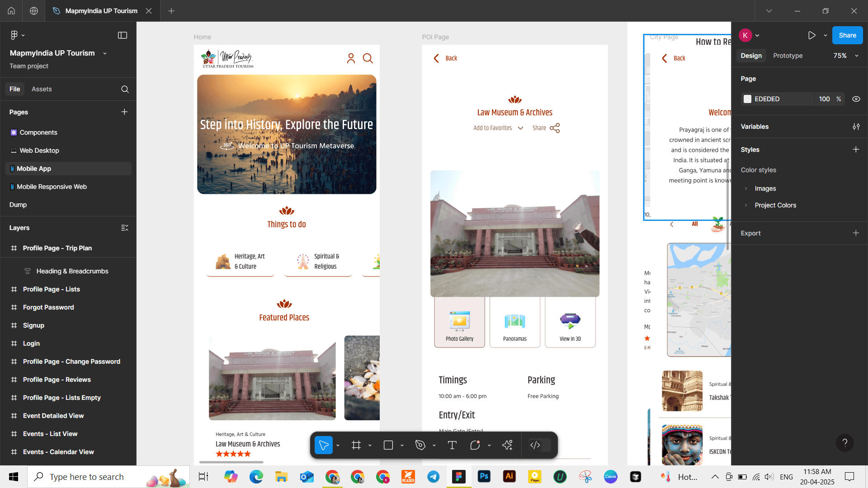The height and width of the screenshot is (488, 868).
Task: Open the Assets tab
Action: point(42,89)
